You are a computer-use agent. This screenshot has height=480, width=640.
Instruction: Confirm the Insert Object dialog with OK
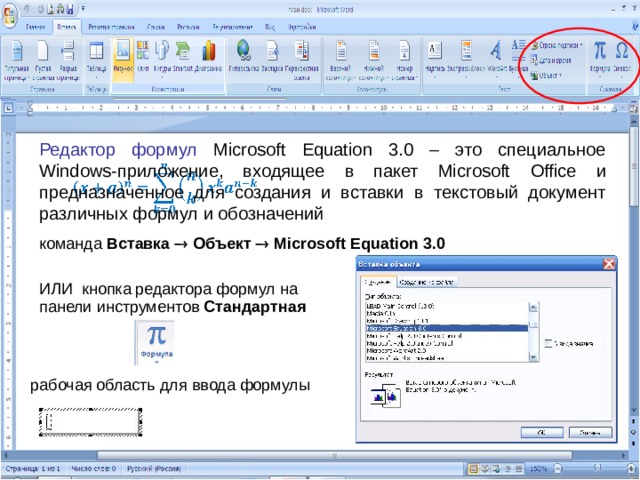point(542,432)
